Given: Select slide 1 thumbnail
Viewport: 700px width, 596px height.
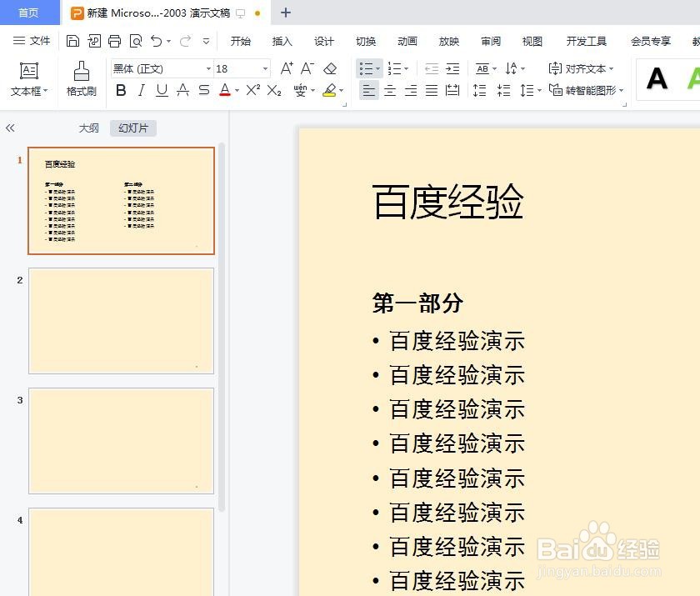Looking at the screenshot, I should click(x=122, y=201).
